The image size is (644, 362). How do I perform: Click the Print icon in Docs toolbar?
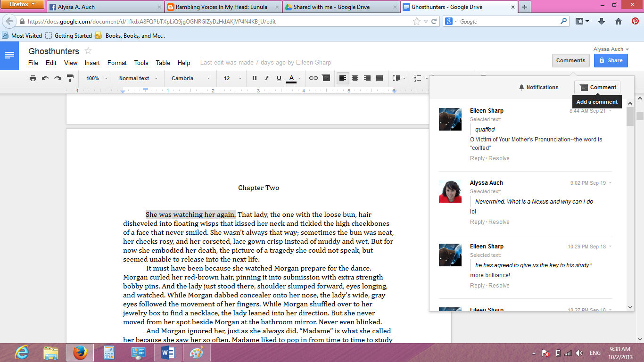click(x=33, y=78)
